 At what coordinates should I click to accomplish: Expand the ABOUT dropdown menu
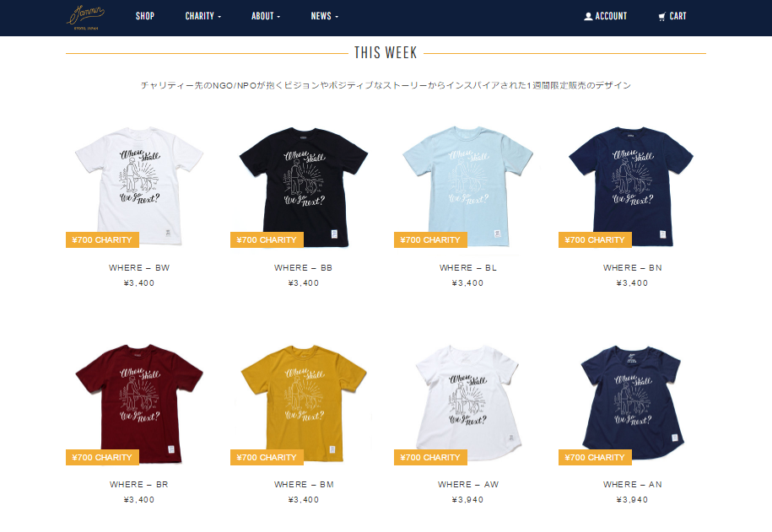pos(266,16)
